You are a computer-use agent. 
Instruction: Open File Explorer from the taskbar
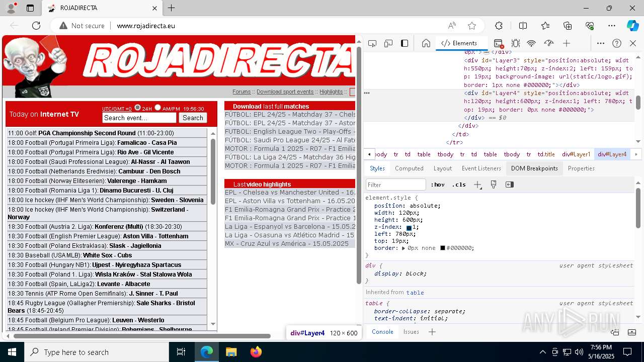pyautogui.click(x=231, y=352)
